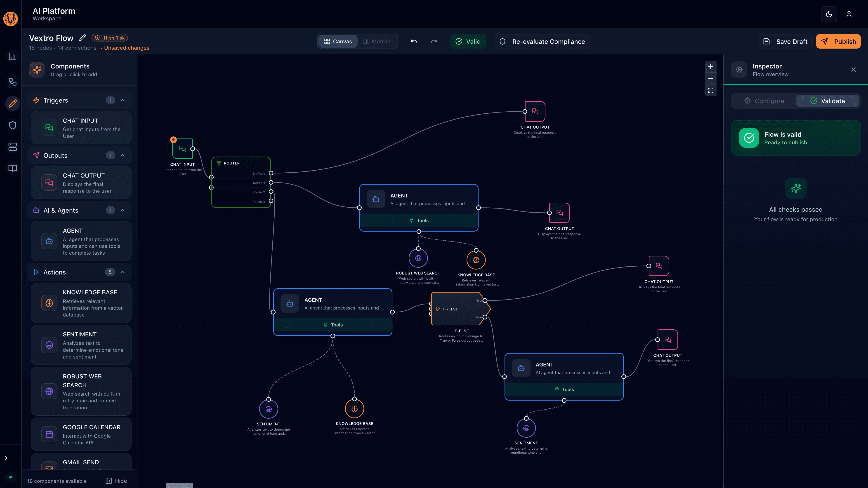Screen dimensions: 868x488
Task: Collapse the Triggers section
Action: (122, 100)
